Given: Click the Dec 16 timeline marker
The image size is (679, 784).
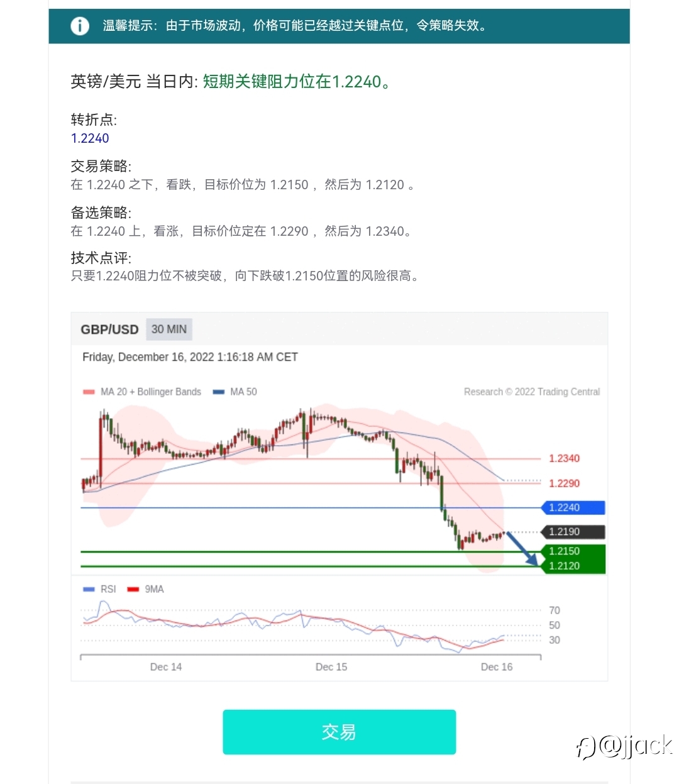Looking at the screenshot, I should (497, 667).
